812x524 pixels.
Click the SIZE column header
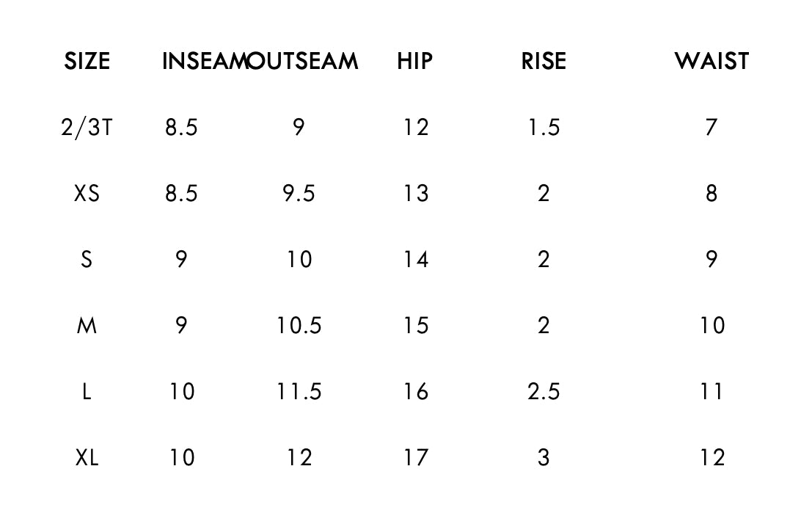pyautogui.click(x=87, y=61)
